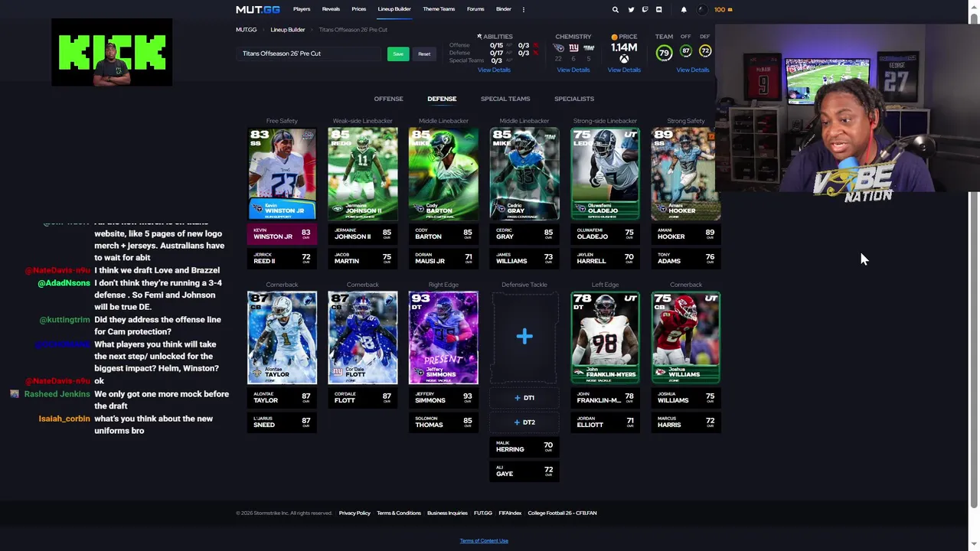Add a player to DT2 backup slot
This screenshot has width=980, height=551.
(524, 422)
